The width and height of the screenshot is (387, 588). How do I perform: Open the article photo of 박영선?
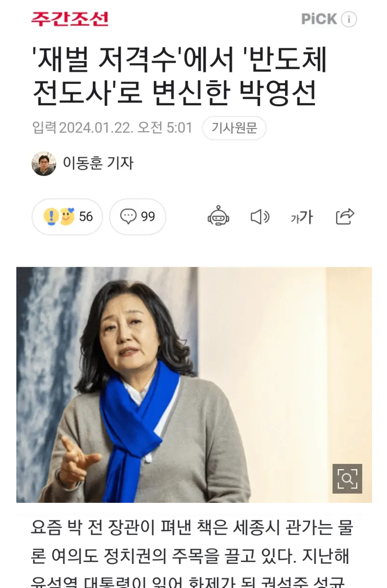[194, 384]
